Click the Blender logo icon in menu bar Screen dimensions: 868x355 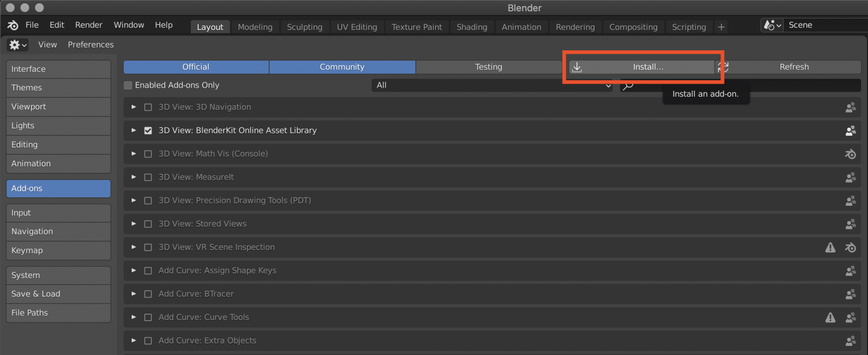pos(13,25)
